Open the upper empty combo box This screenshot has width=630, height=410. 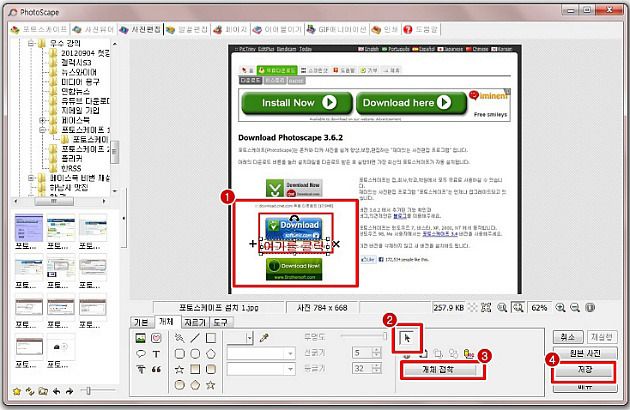(x=261, y=354)
